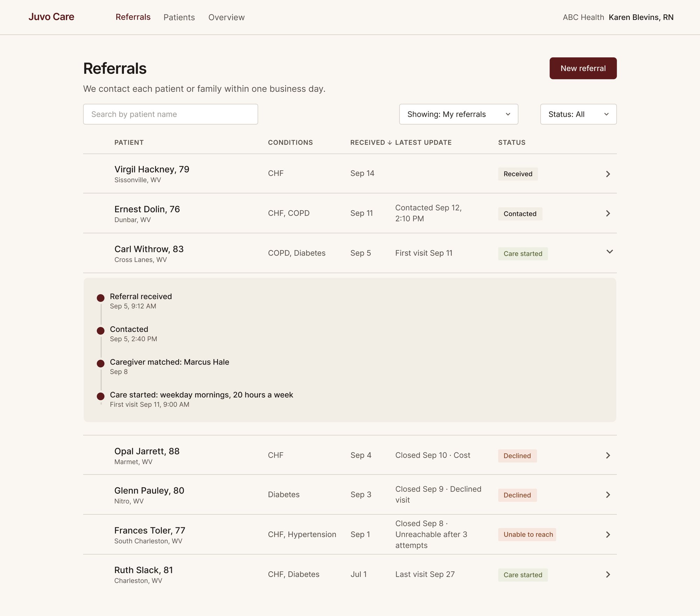The height and width of the screenshot is (616, 700).
Task: Click Closed Sep 10 · Cost update
Action: (x=433, y=455)
